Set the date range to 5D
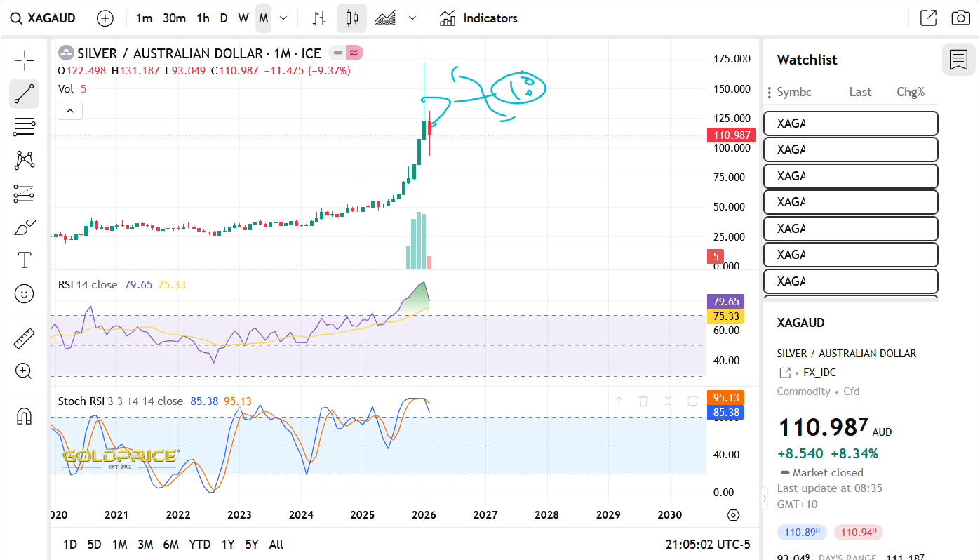 point(94,545)
